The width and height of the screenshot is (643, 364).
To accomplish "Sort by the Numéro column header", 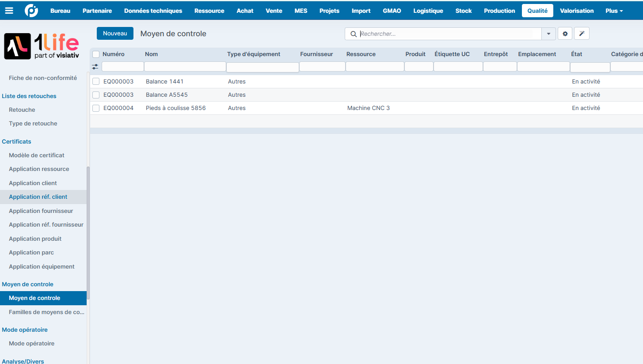I will click(114, 54).
